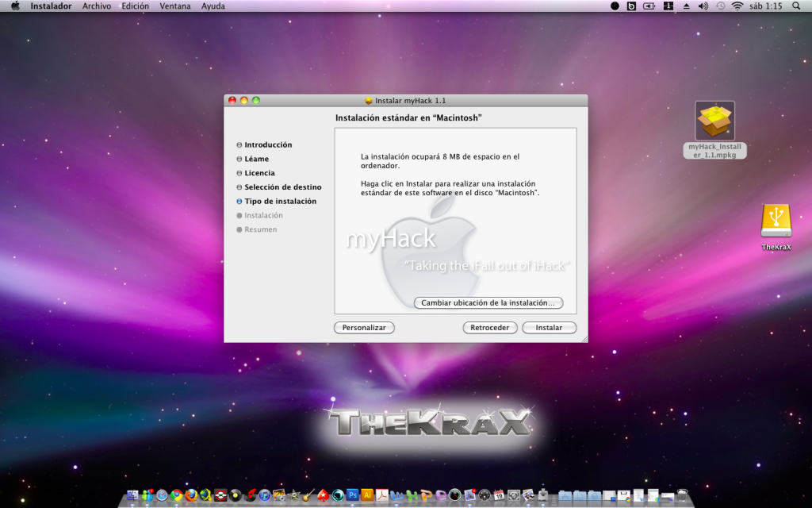Open the Edición menu

135,6
